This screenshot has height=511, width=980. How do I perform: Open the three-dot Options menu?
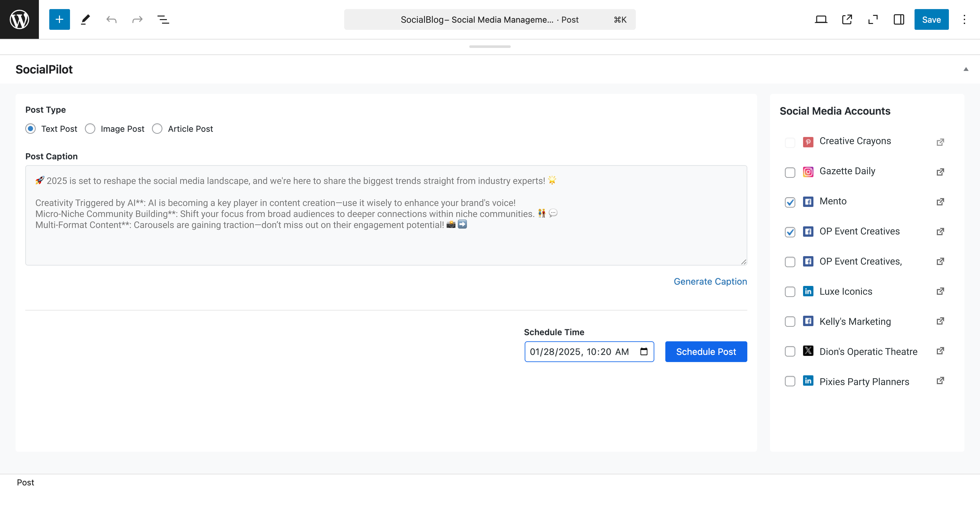tap(964, 19)
